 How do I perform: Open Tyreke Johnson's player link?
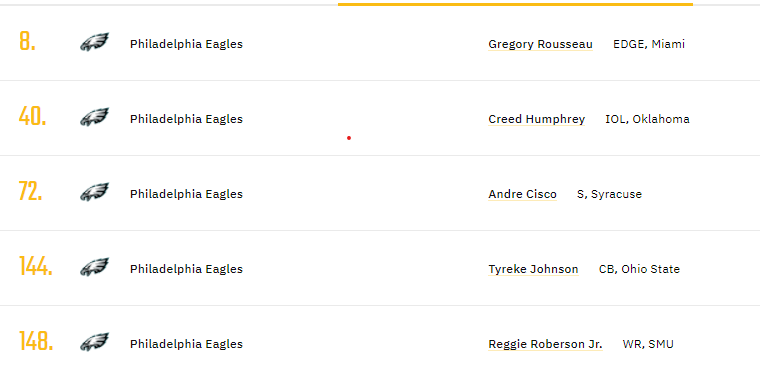point(533,269)
